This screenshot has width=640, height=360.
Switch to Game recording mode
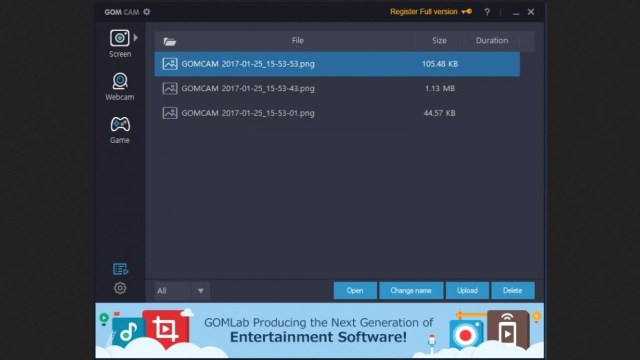120,130
